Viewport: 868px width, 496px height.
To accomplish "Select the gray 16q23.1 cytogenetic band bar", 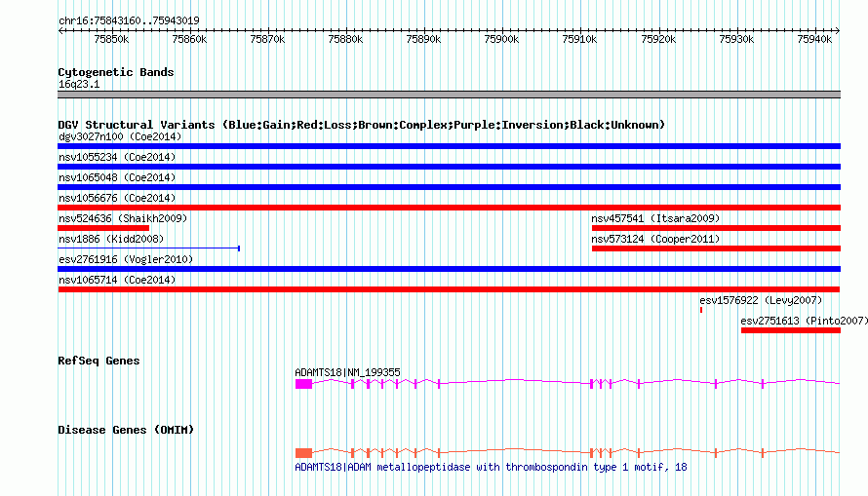I will tap(449, 95).
